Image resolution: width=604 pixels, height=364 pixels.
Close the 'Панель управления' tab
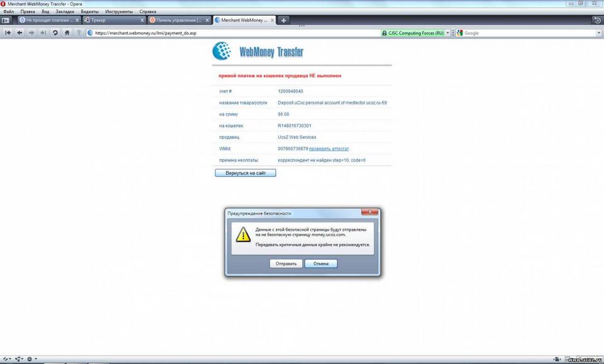click(x=207, y=20)
